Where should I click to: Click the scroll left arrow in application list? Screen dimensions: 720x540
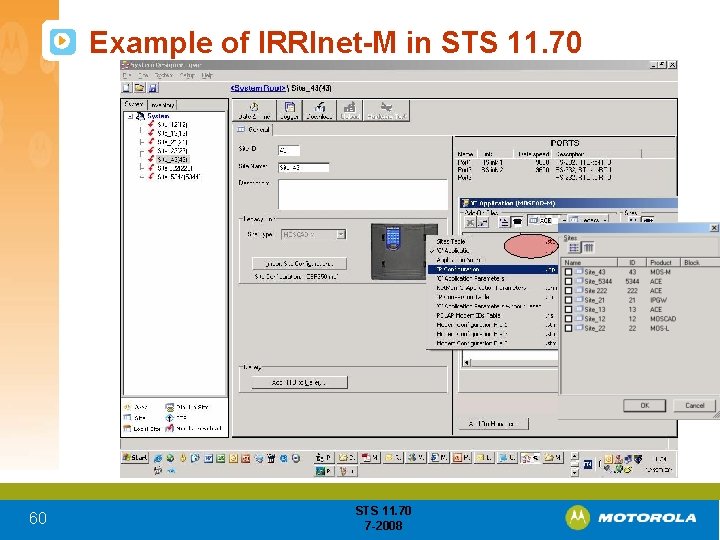(467, 363)
